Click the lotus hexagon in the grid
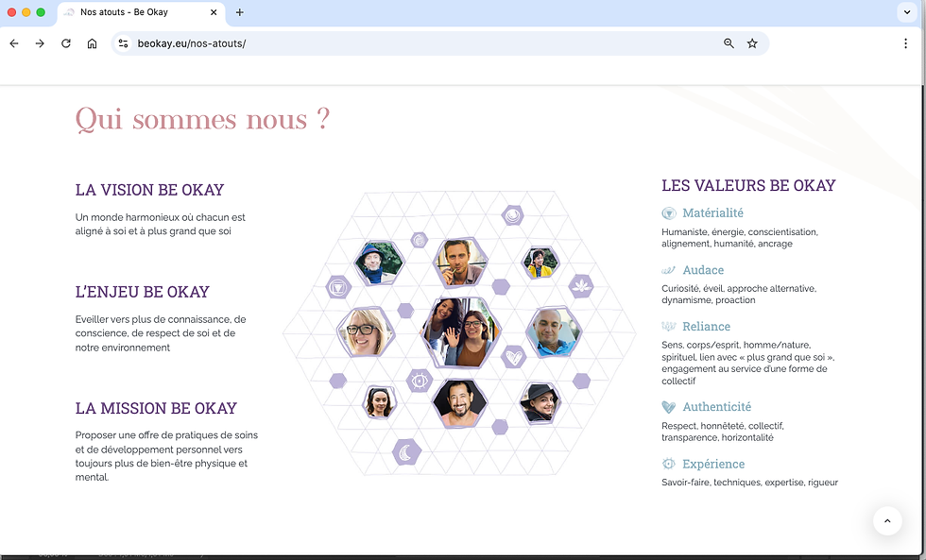 tap(581, 286)
